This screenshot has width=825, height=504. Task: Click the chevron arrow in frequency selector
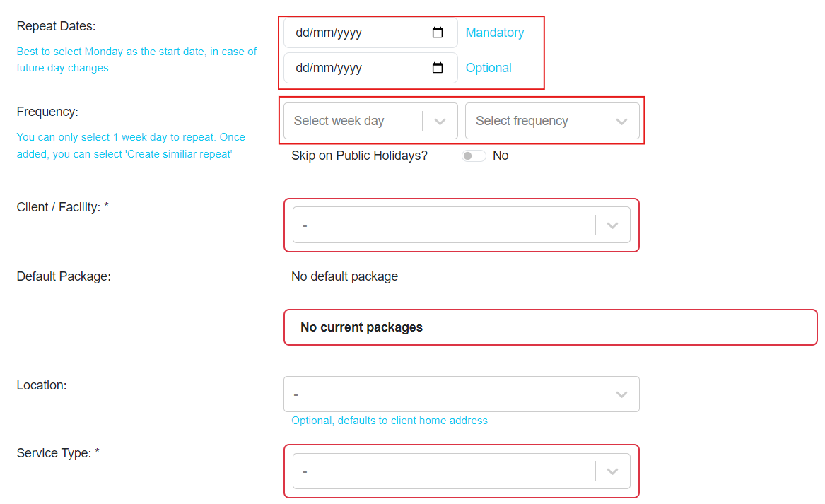click(x=621, y=122)
